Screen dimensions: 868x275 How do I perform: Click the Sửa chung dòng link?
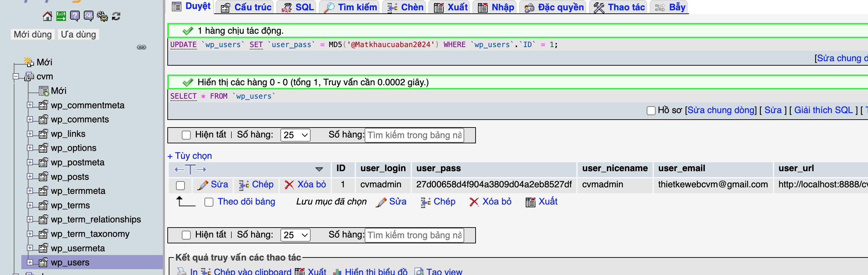(x=722, y=110)
